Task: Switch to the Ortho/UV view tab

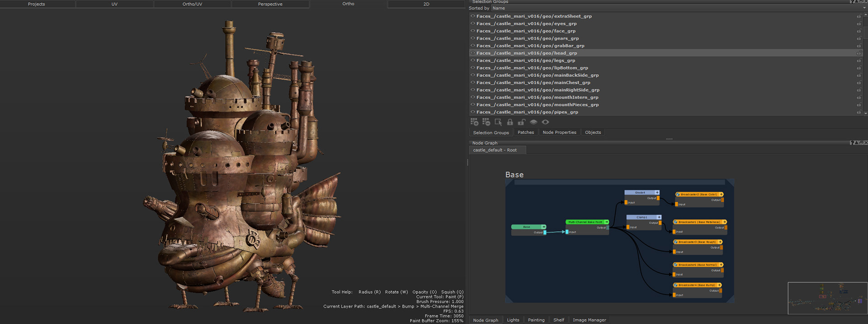Action: click(x=193, y=4)
